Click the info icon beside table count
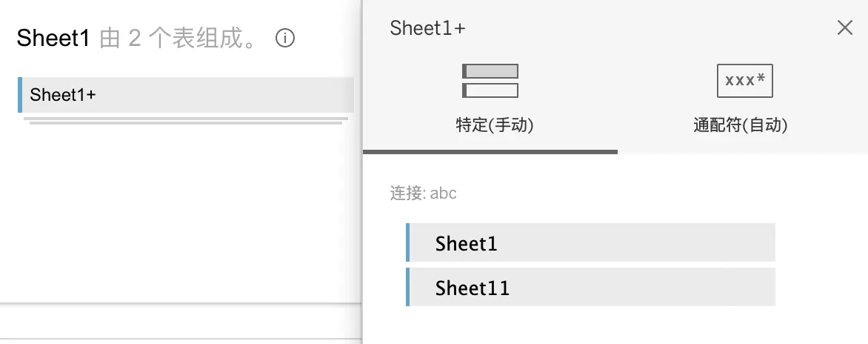 tap(285, 39)
